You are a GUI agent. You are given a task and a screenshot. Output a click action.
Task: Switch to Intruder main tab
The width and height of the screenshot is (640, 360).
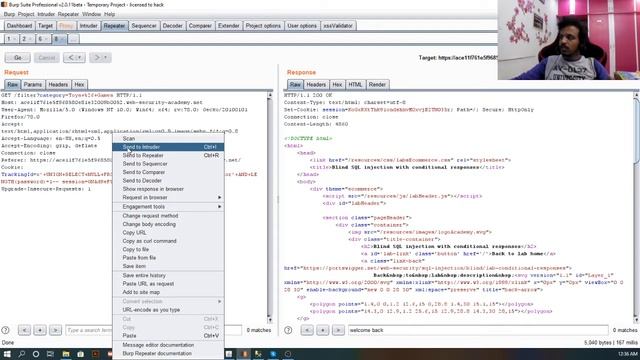pyautogui.click(x=89, y=26)
